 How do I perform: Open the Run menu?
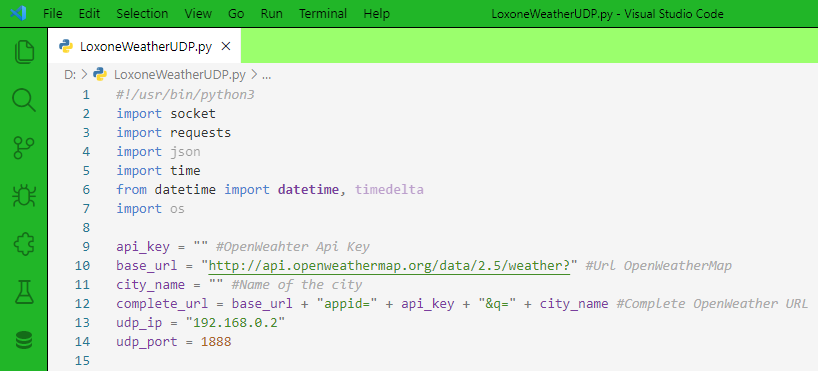(271, 14)
